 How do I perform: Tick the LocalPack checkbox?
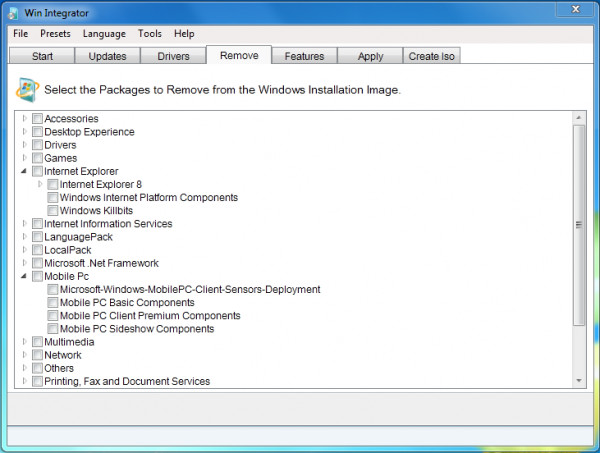(x=37, y=250)
